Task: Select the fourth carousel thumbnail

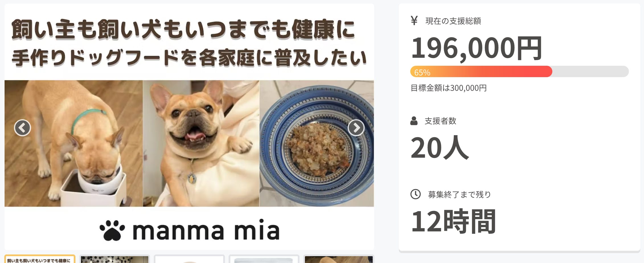Action: click(264, 260)
